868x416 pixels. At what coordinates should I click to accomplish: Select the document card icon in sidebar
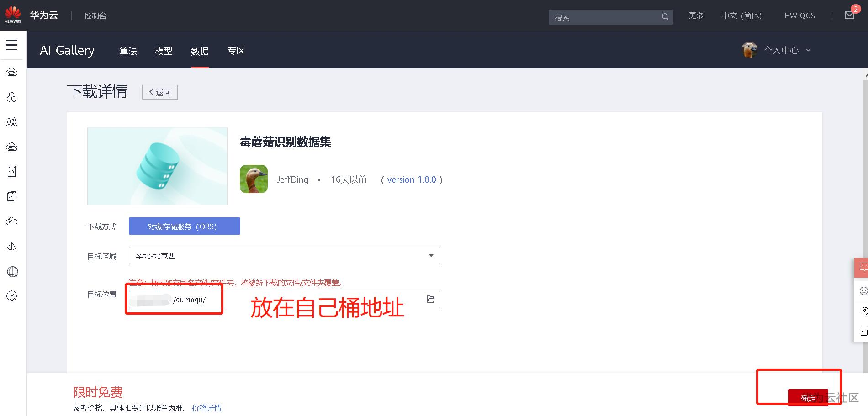[12, 171]
